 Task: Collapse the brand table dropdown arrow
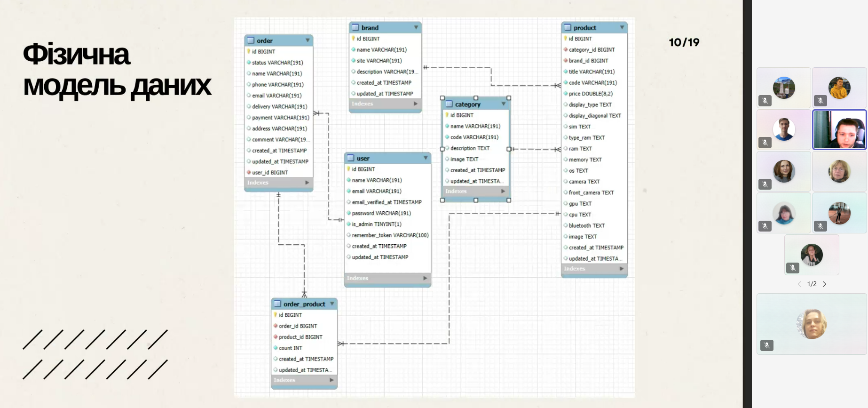(416, 28)
